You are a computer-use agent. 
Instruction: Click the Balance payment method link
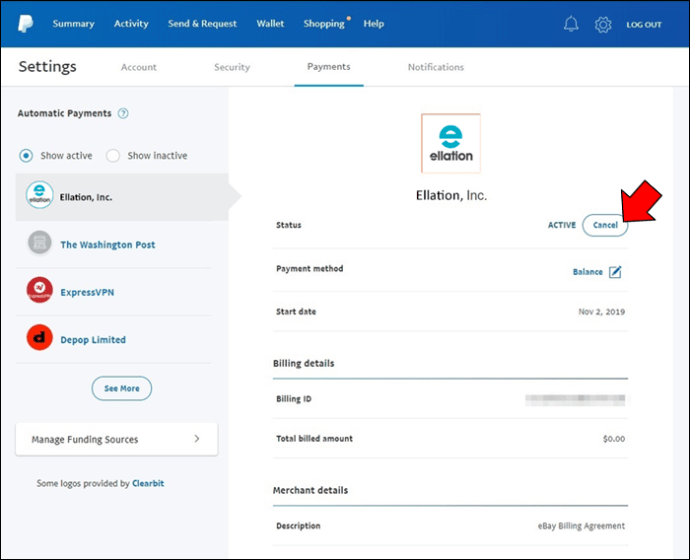pos(587,272)
